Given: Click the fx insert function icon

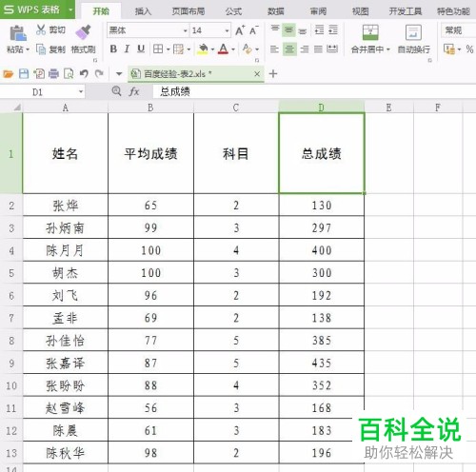Looking at the screenshot, I should pyautogui.click(x=134, y=91).
